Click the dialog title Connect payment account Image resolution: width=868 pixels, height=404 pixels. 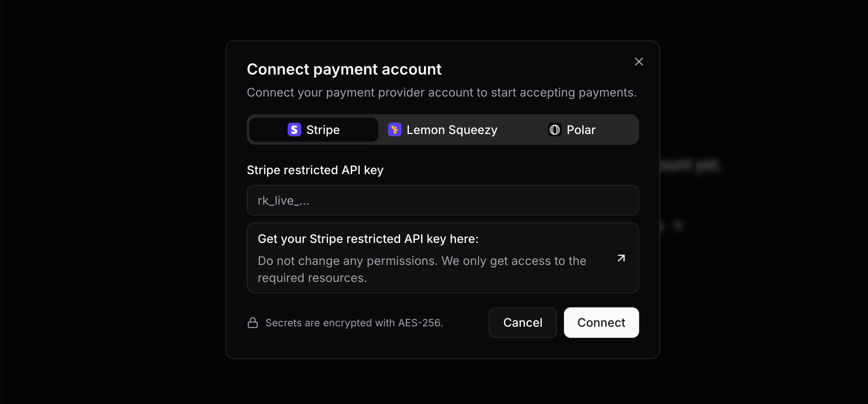[344, 69]
